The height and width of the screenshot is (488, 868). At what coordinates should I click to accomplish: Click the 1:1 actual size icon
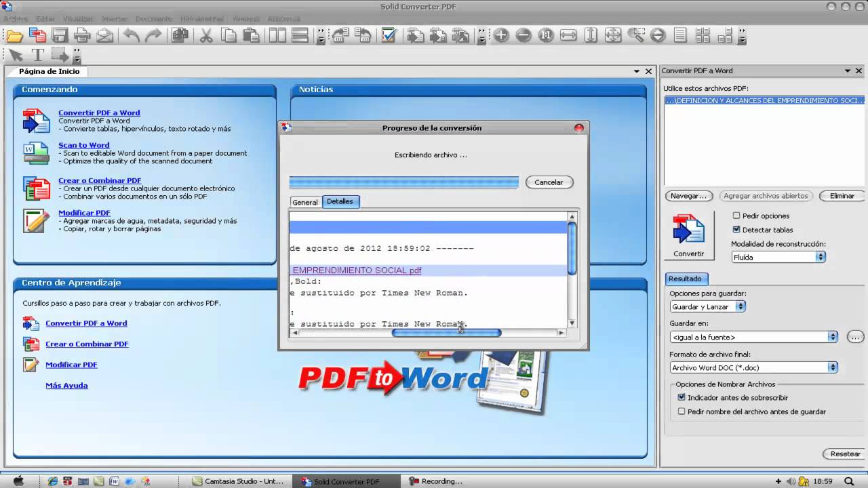point(546,36)
